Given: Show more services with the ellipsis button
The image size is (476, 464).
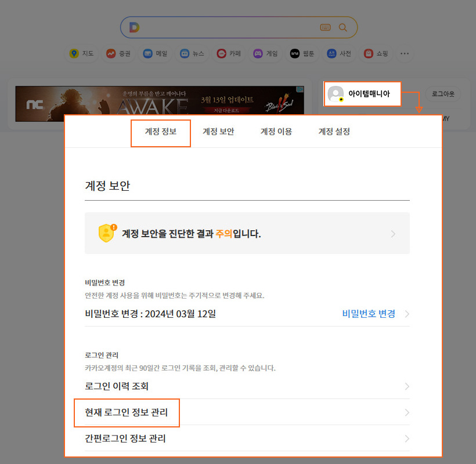Looking at the screenshot, I should click(405, 53).
